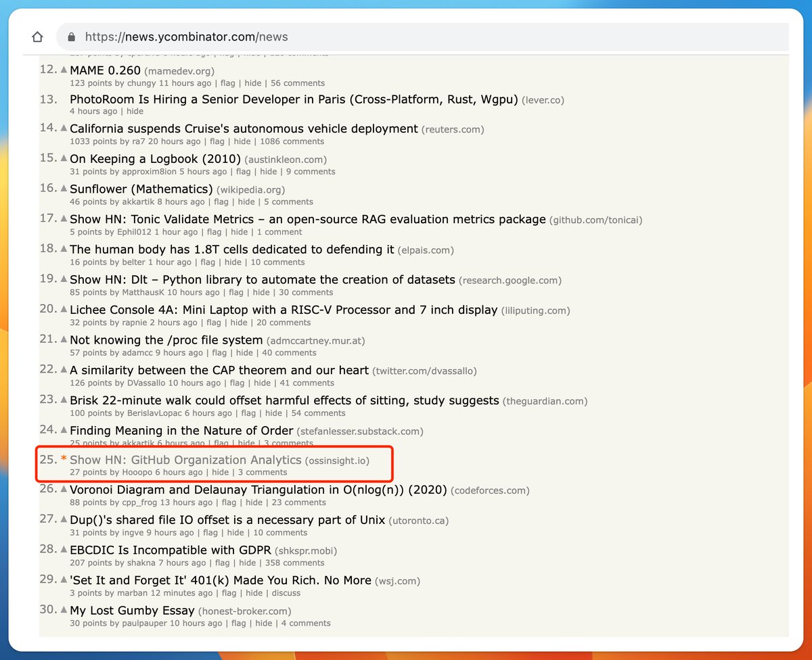Open 54 comments on Brisk walk story
Image resolution: width=812 pixels, height=660 pixels.
click(318, 413)
